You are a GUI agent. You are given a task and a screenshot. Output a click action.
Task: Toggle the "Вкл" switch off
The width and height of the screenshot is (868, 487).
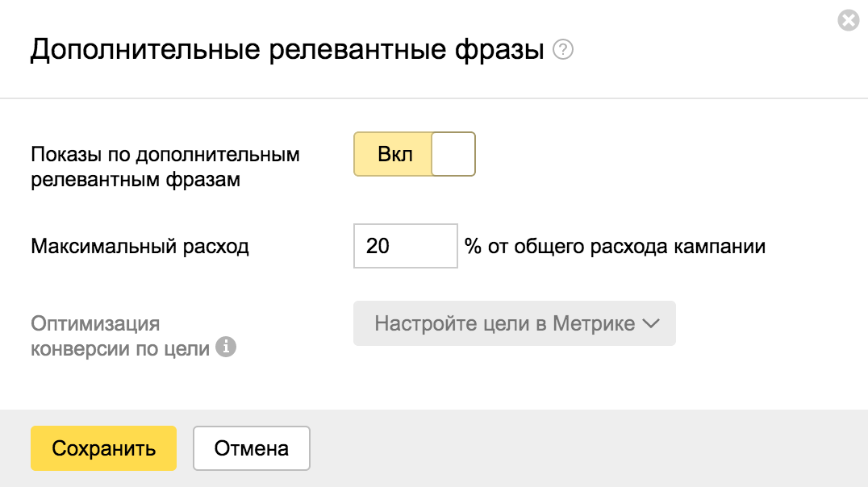[414, 154]
